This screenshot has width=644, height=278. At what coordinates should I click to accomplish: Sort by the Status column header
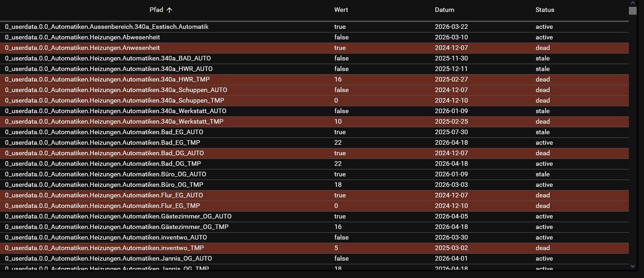[545, 10]
